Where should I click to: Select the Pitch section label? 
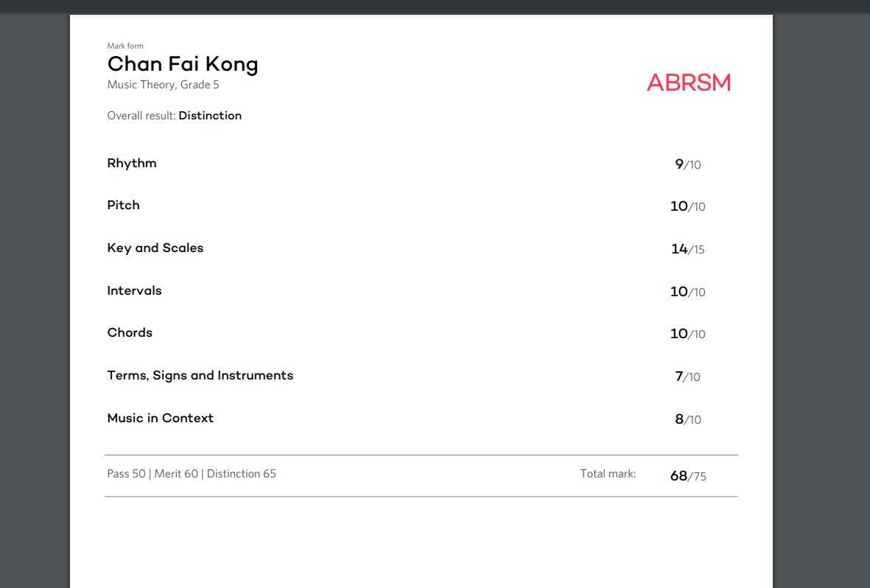point(123,206)
